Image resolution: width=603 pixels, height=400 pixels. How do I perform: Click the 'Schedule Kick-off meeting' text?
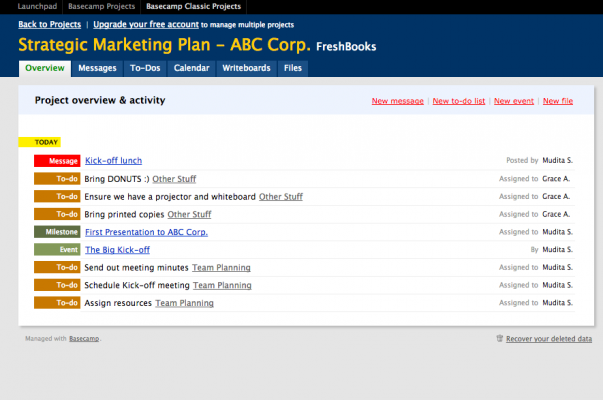[137, 285]
